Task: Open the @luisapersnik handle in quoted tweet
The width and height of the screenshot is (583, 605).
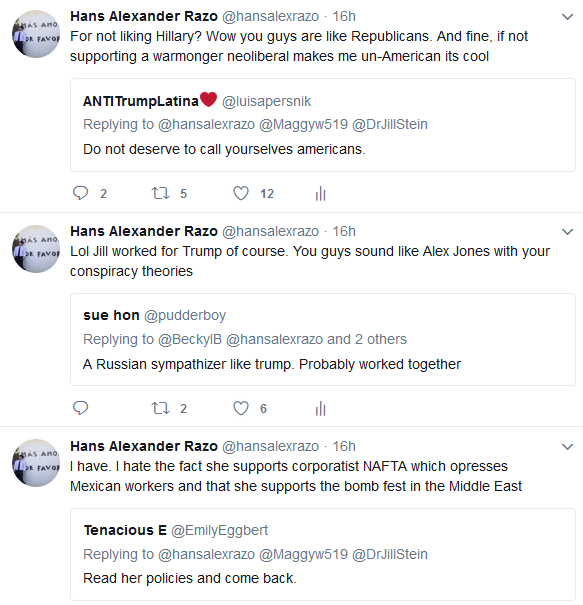Action: pos(266,101)
